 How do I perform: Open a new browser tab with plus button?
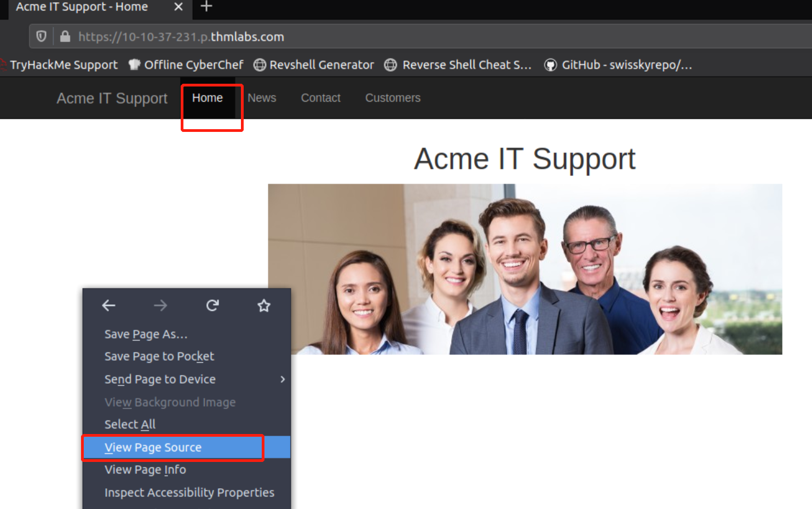[205, 7]
